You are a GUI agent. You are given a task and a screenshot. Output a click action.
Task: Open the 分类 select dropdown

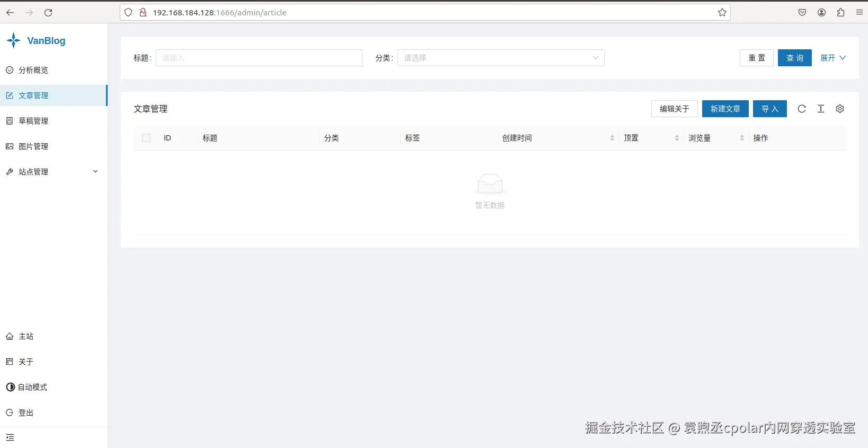tap(501, 58)
